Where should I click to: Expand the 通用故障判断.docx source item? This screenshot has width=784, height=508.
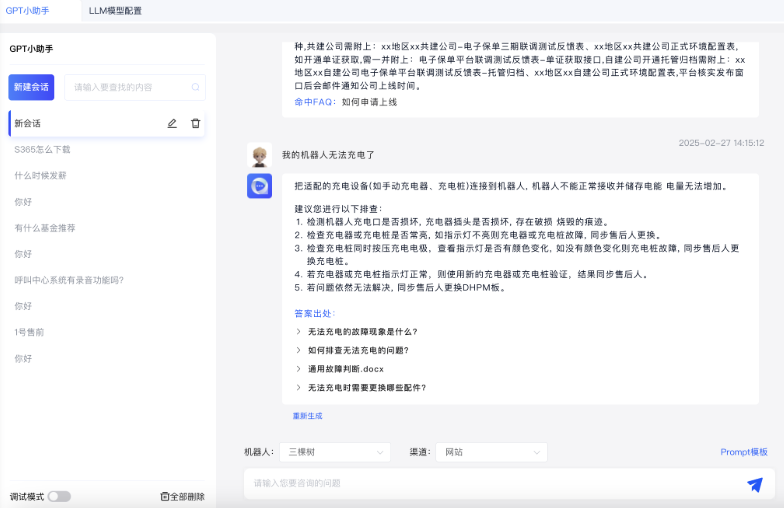345,369
